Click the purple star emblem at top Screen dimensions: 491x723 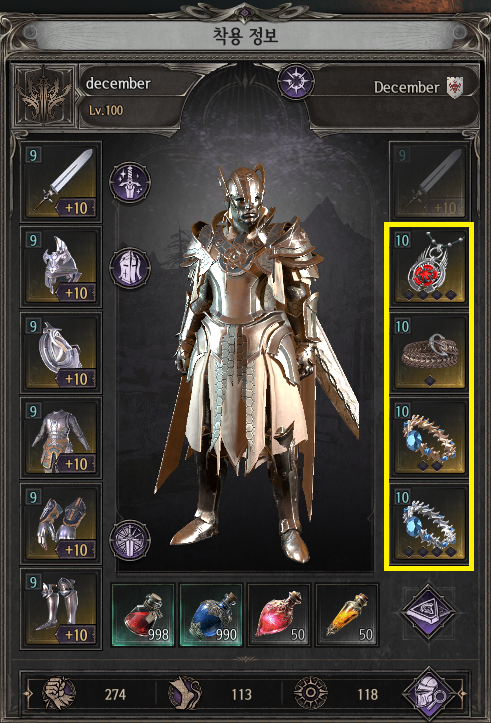[296, 82]
